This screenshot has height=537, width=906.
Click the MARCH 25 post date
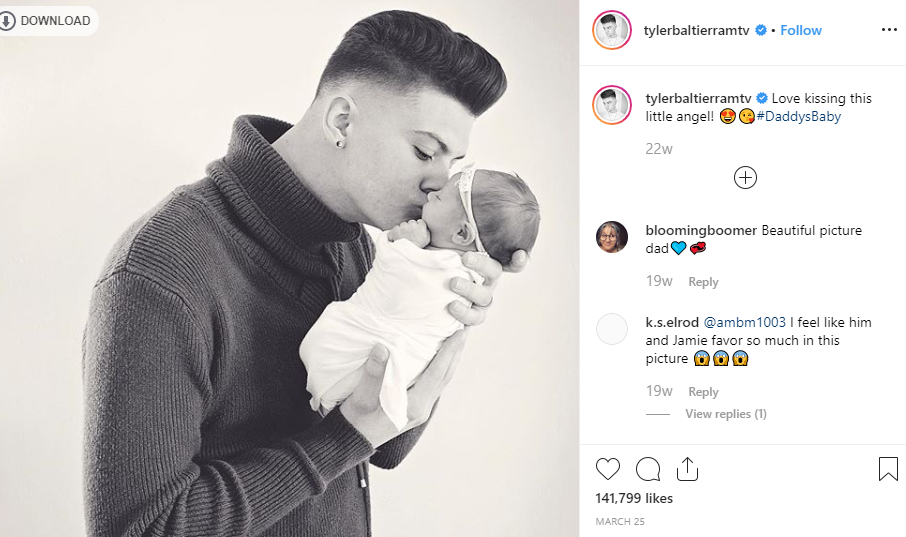coord(620,521)
